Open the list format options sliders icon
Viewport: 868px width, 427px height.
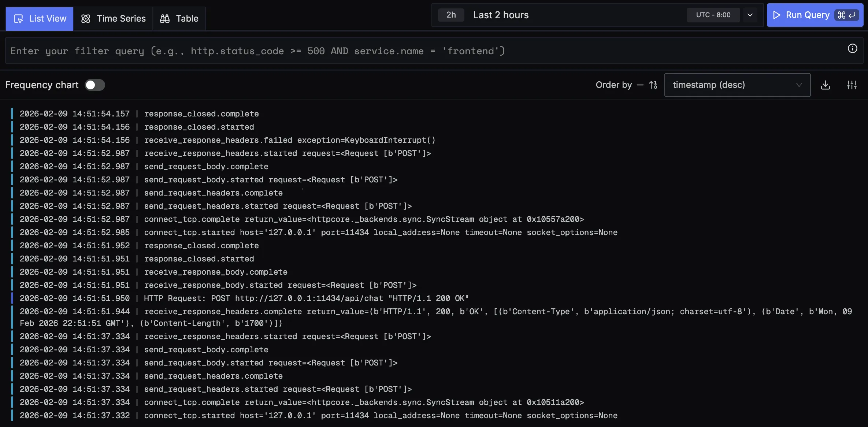click(852, 85)
